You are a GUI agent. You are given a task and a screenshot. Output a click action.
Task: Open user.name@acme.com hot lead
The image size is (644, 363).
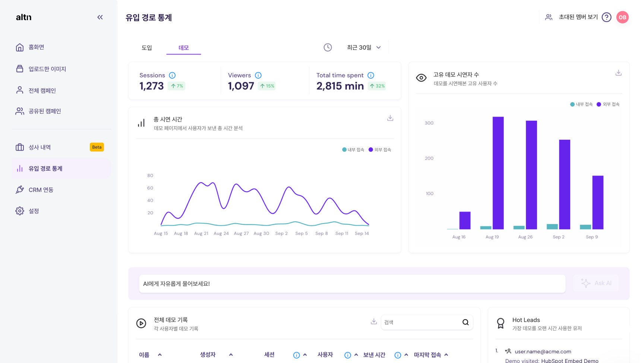(x=543, y=351)
